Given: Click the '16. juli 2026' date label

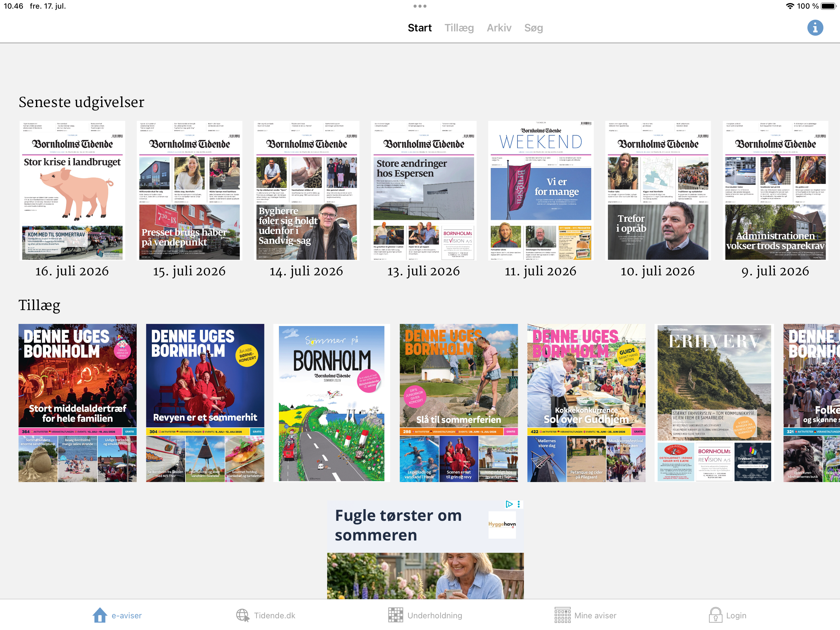Looking at the screenshot, I should [72, 271].
